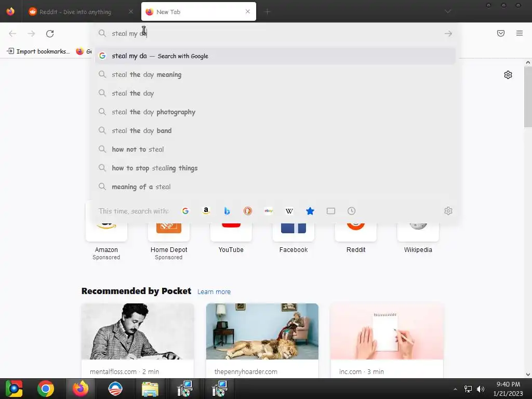The image size is (532, 399).
Task: Click the page vertical scrollbar thumb
Action: 528,97
